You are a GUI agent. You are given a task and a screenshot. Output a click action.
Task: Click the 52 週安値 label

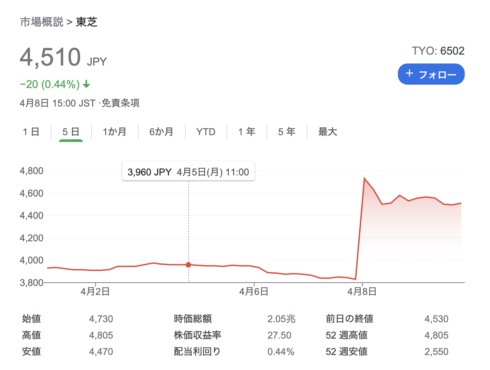(346, 352)
